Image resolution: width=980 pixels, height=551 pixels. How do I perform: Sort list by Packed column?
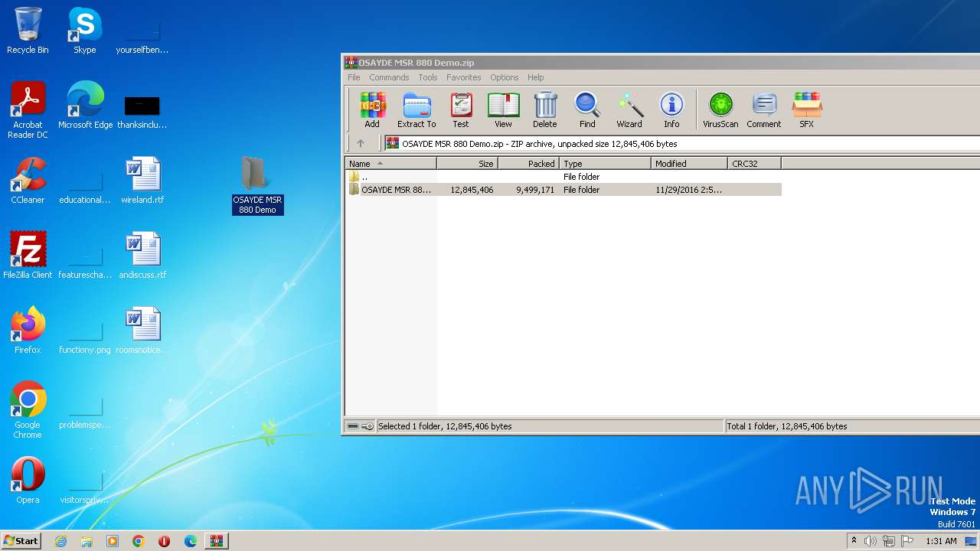point(529,164)
